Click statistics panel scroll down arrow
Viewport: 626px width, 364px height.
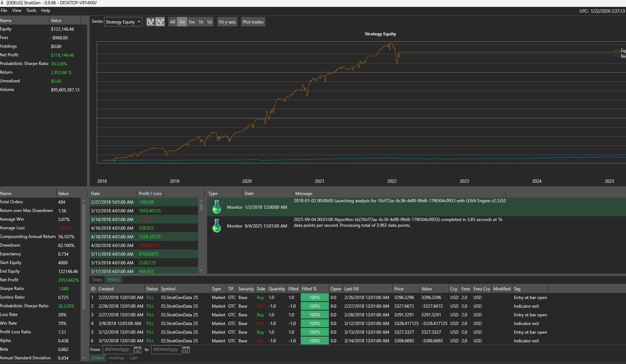pos(84,358)
